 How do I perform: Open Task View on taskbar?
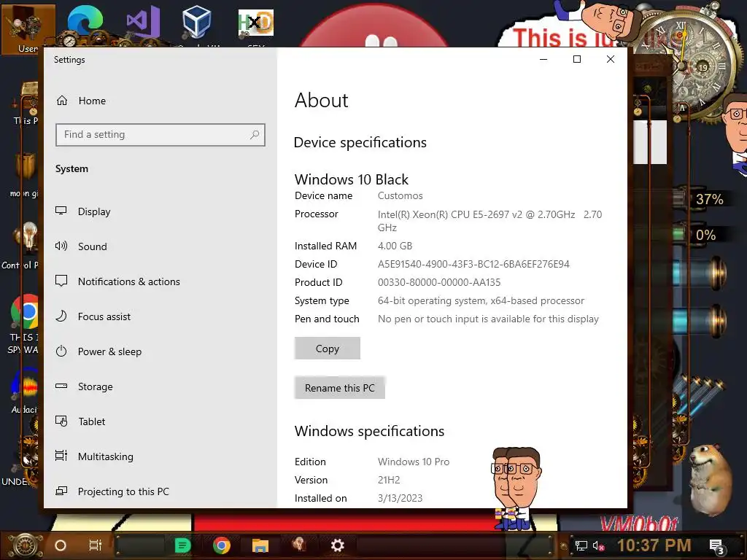point(96,545)
